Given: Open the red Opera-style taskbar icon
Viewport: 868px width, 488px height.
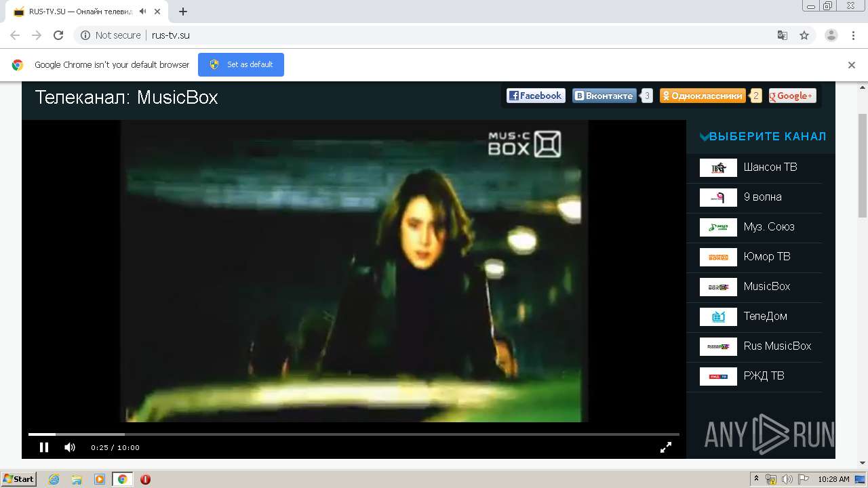Looking at the screenshot, I should pyautogui.click(x=145, y=479).
